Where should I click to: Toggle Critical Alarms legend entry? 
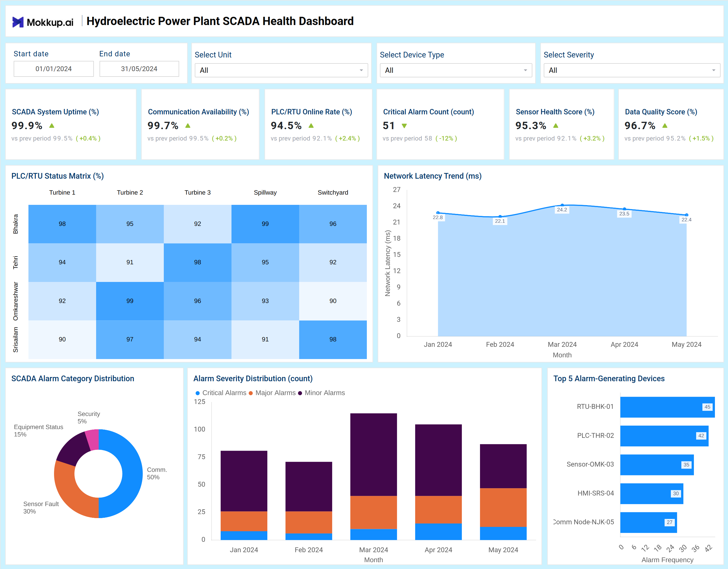tap(221, 393)
